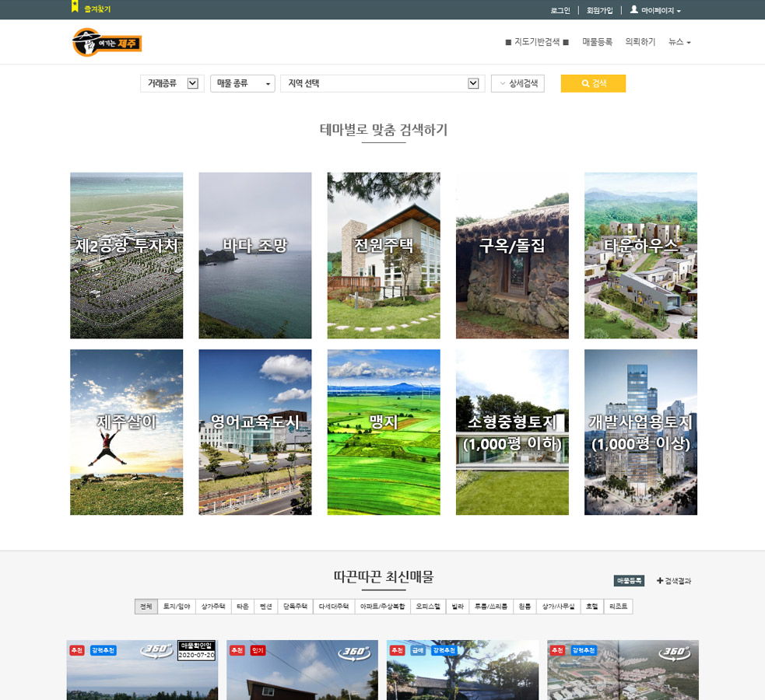Click the yellow 즐겨찾기 bookmark star icon
Screen dimensions: 765x700
(x=75, y=6)
